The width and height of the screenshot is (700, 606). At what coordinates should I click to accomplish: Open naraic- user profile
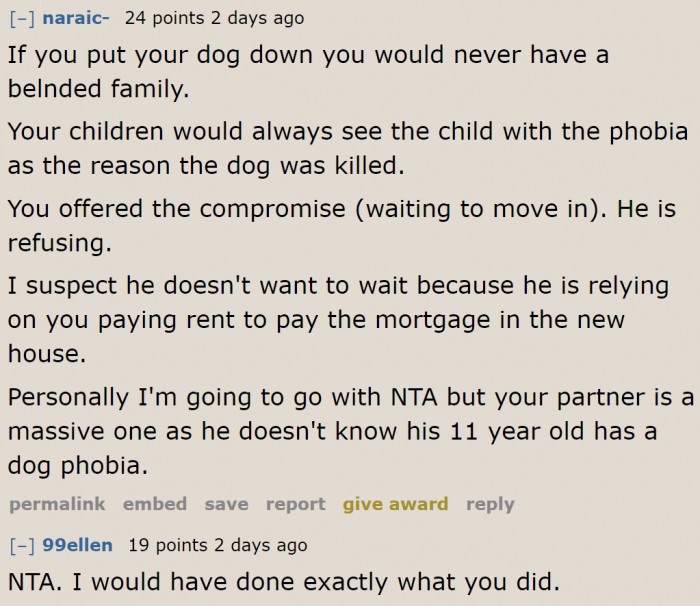(x=78, y=18)
